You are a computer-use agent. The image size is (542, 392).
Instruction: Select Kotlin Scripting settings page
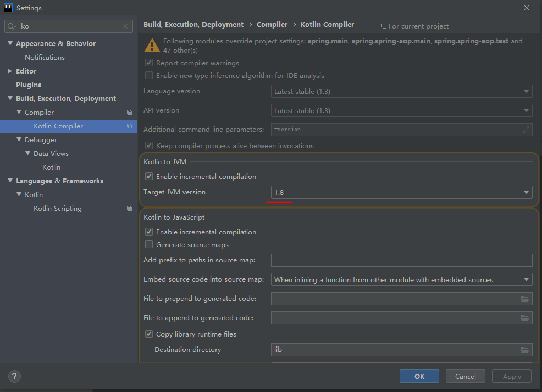(57, 209)
